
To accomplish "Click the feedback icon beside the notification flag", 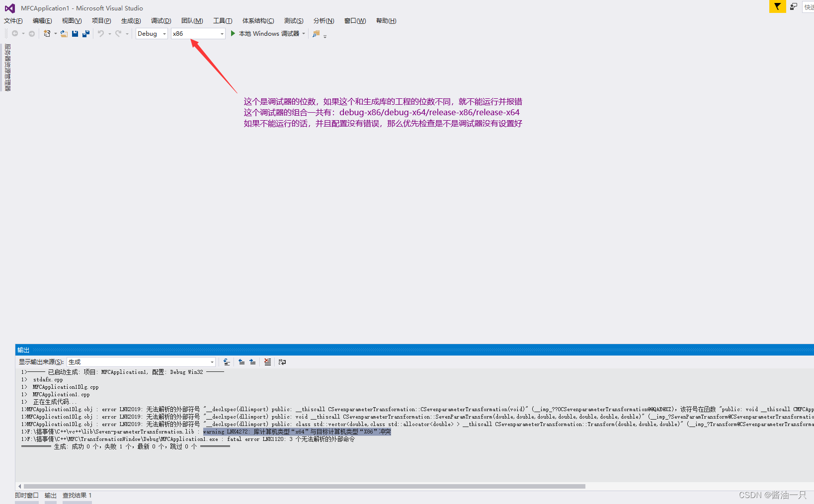I will (x=794, y=6).
